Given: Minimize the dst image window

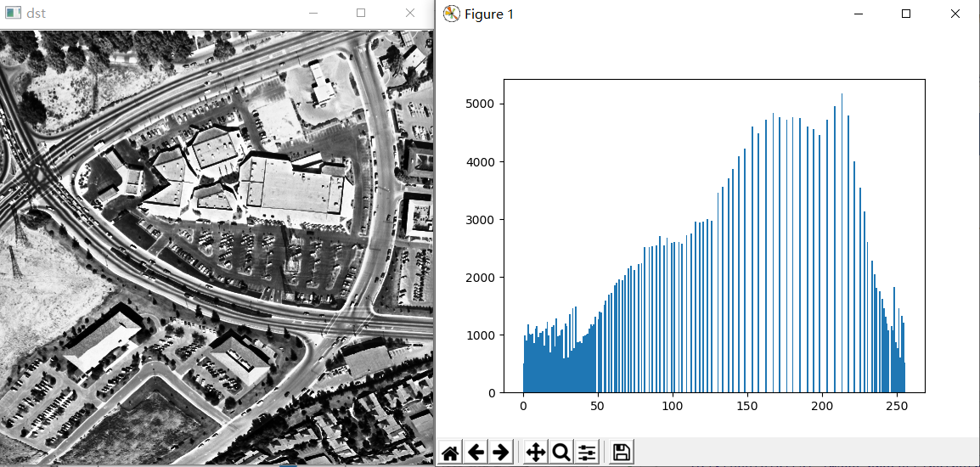Looking at the screenshot, I should tap(313, 13).
